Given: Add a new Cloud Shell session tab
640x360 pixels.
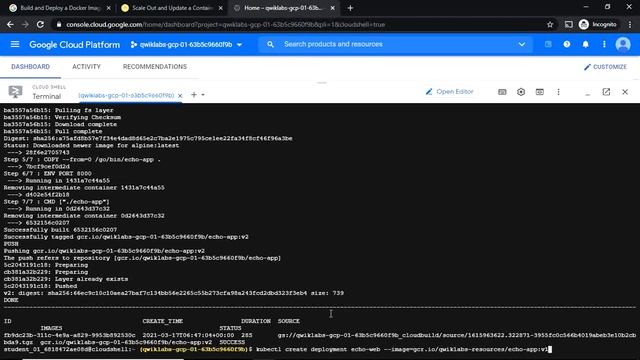Looking at the screenshot, I should 194,95.
